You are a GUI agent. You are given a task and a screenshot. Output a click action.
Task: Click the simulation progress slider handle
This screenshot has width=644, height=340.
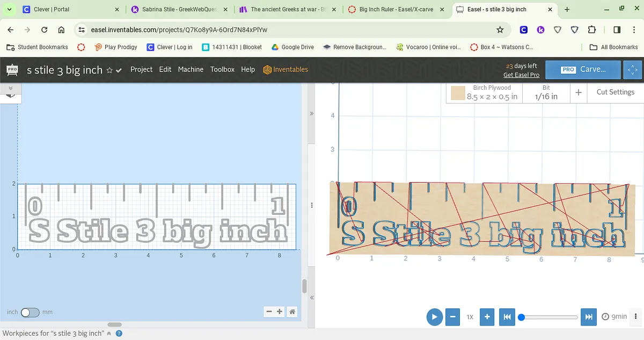[x=521, y=317]
